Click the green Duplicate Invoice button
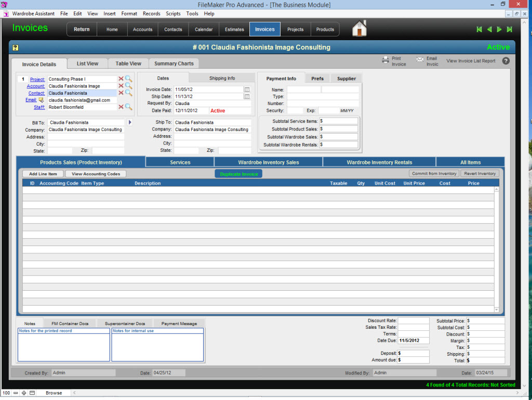The width and height of the screenshot is (532, 400). click(x=238, y=174)
